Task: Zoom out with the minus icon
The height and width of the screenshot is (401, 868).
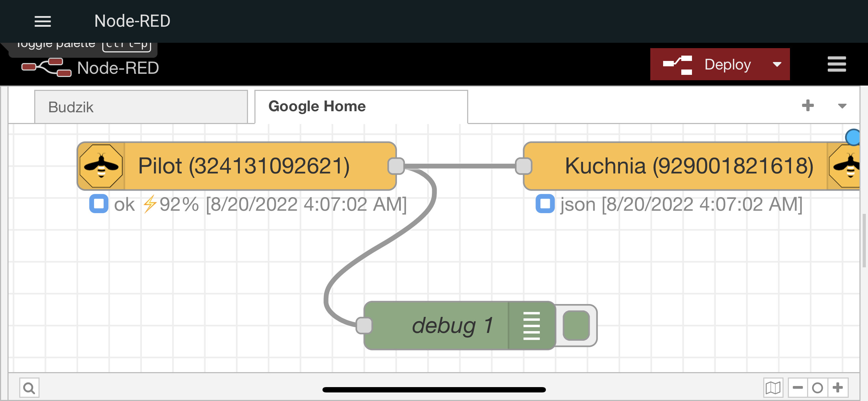Action: tap(798, 388)
